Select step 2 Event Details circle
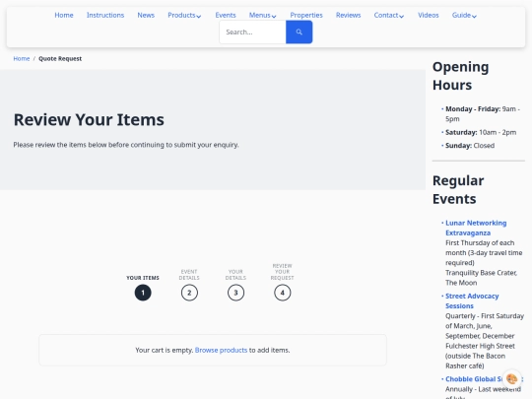Image resolution: width=532 pixels, height=399 pixels. pyautogui.click(x=189, y=293)
